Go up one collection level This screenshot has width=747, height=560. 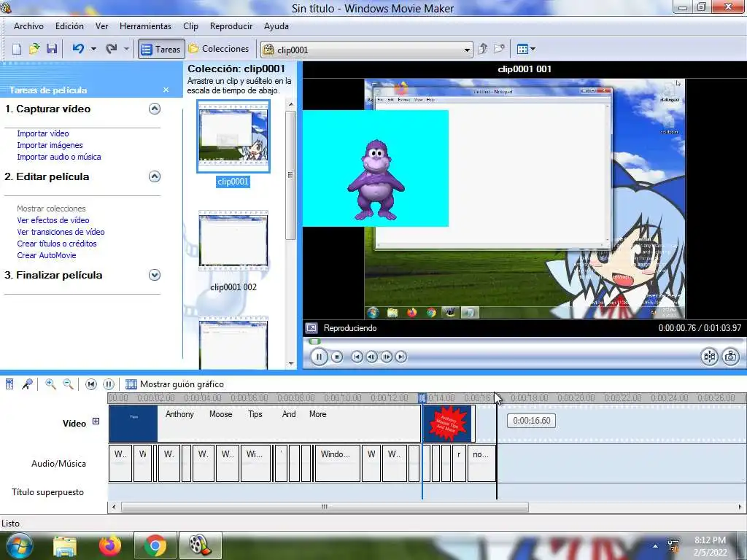483,49
